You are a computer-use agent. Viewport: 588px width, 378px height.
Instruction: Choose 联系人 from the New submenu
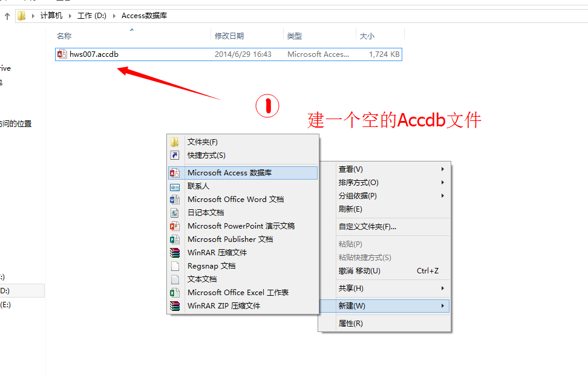243,186
